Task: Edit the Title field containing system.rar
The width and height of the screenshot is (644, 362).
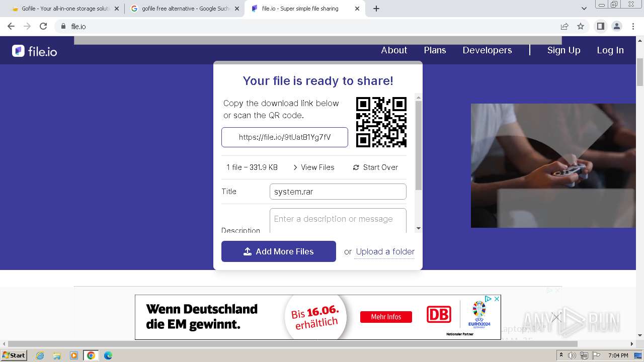Action: pyautogui.click(x=338, y=192)
